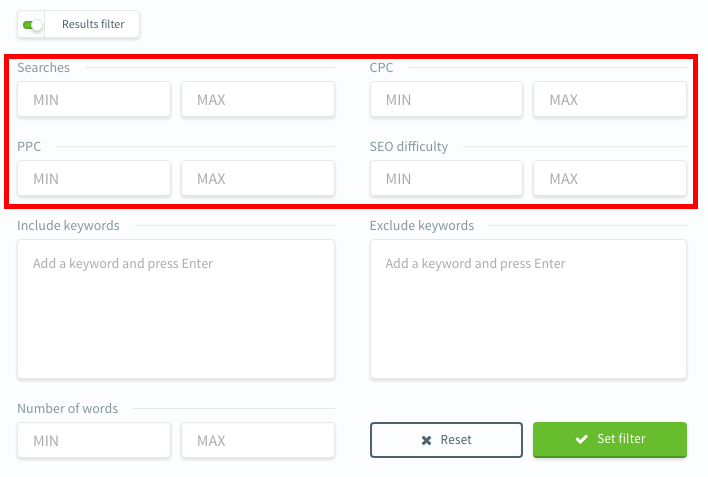Screen dimensions: 708x477
Task: Click the SEO difficulty MAX input
Action: (x=609, y=179)
